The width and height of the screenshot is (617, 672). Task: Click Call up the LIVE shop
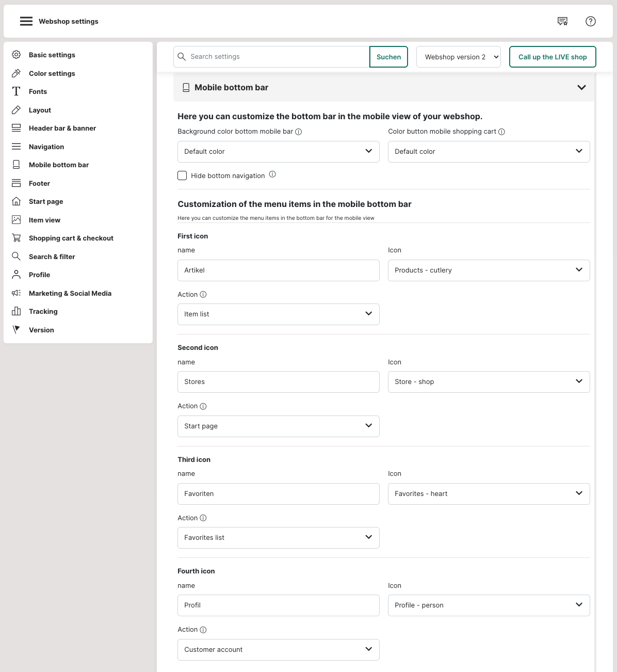[552, 57]
